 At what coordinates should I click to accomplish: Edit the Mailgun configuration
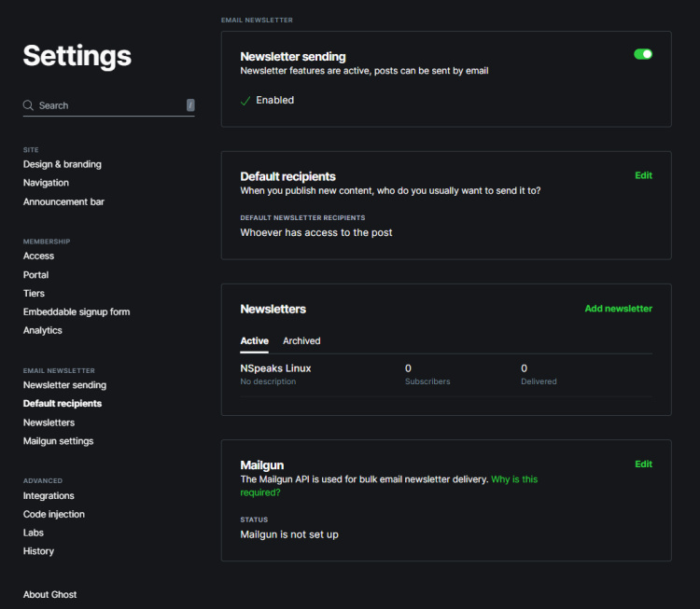point(643,464)
